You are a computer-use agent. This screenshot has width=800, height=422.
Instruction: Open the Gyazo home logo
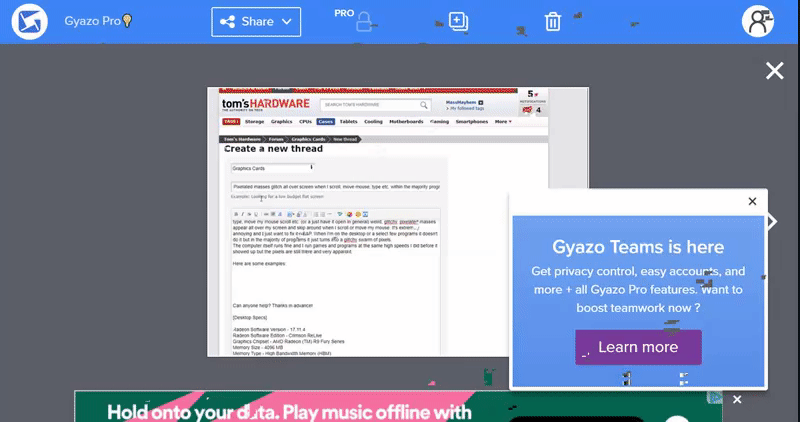[x=30, y=22]
